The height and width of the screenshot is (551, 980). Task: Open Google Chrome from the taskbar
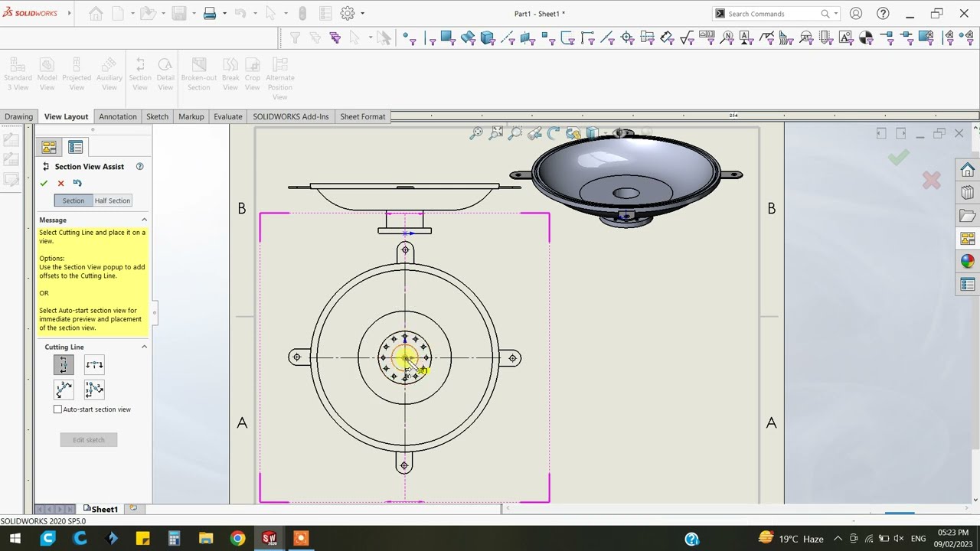click(238, 538)
